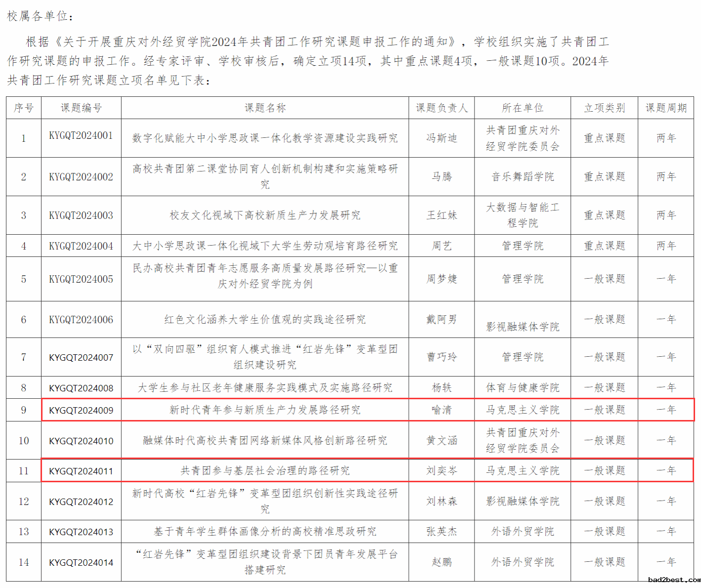Click title 红色文化涵养大学生价值观的实践途径研究
The height and width of the screenshot is (588, 701).
click(x=265, y=320)
